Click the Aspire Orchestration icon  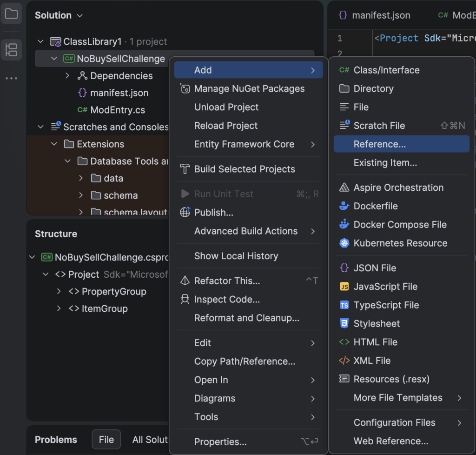[344, 187]
